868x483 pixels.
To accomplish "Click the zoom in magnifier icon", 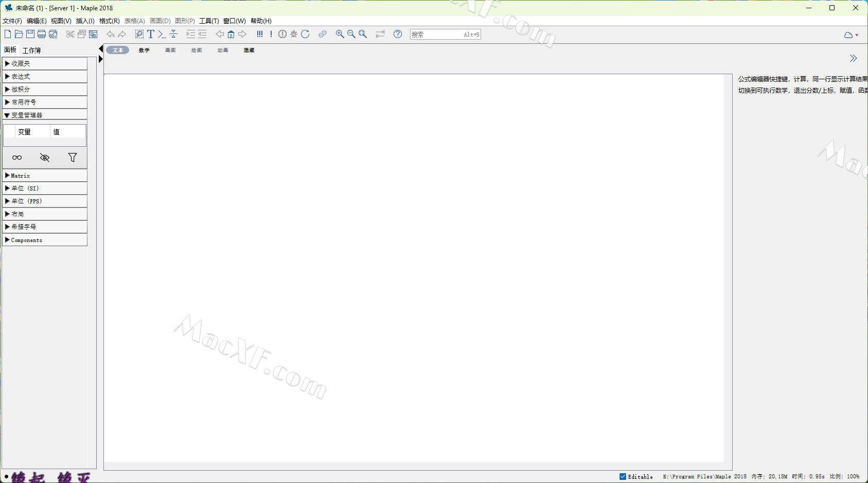I will pyautogui.click(x=340, y=34).
